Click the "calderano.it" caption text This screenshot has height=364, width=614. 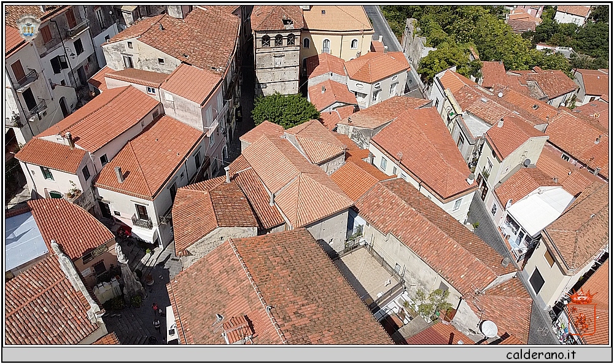(x=541, y=355)
